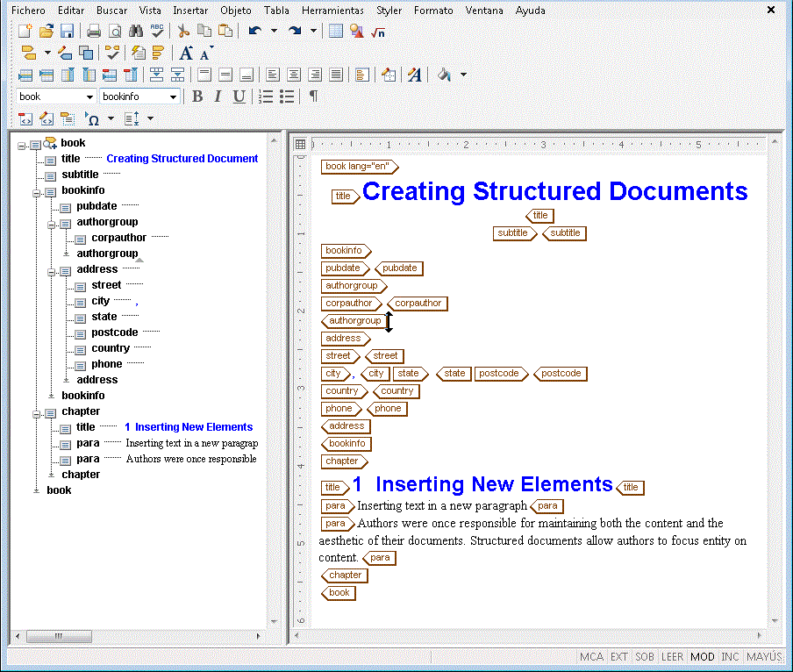Click the MOD indicator in the status bar
This screenshot has height=672, width=793.
702,657
